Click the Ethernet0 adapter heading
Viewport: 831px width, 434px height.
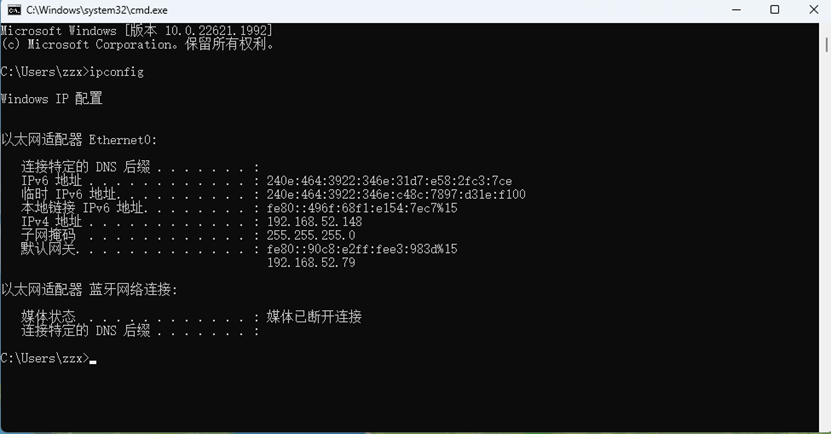click(78, 140)
